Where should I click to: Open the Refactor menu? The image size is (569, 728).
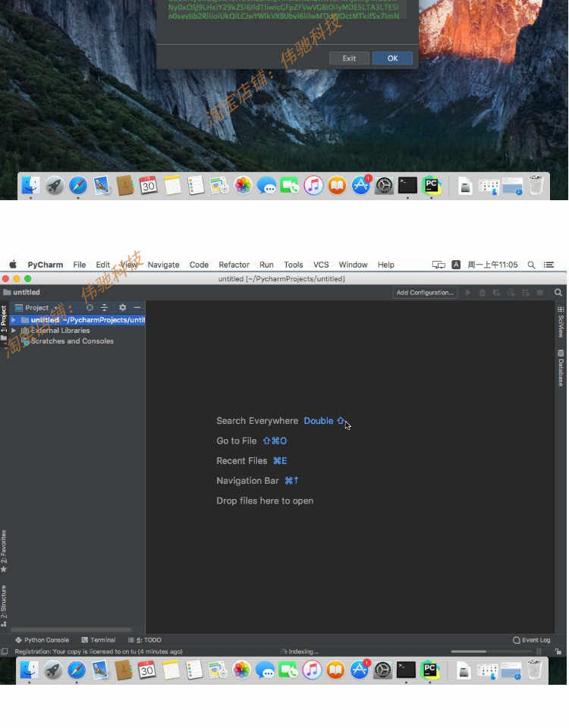(x=234, y=265)
